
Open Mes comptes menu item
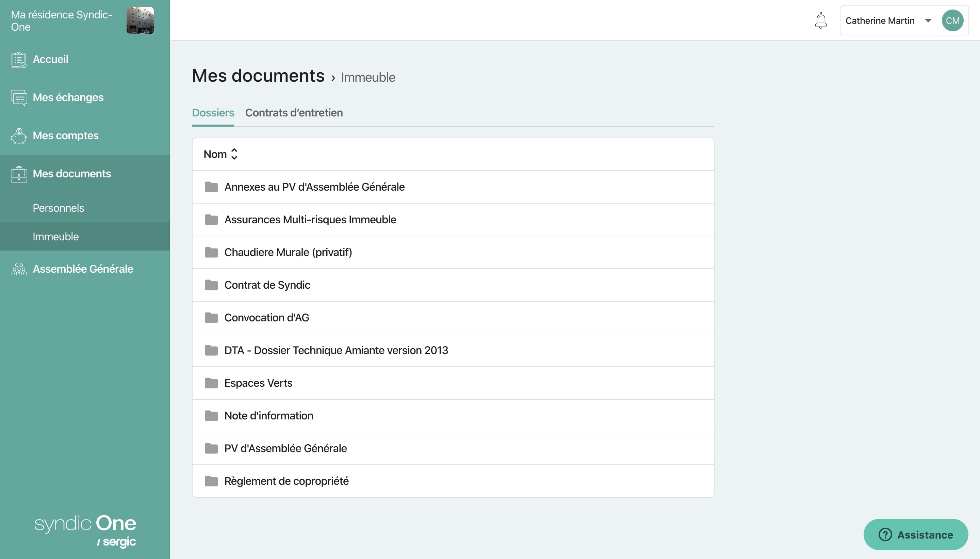click(x=66, y=135)
